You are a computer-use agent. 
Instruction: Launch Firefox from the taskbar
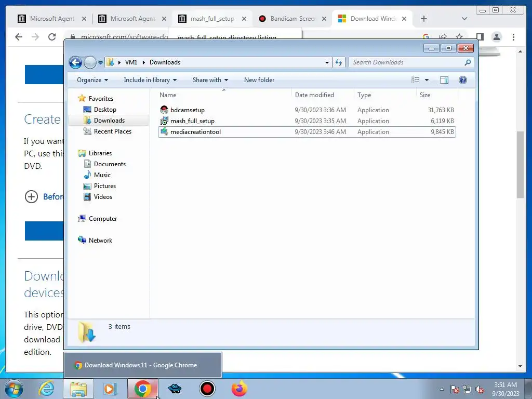[239, 389]
